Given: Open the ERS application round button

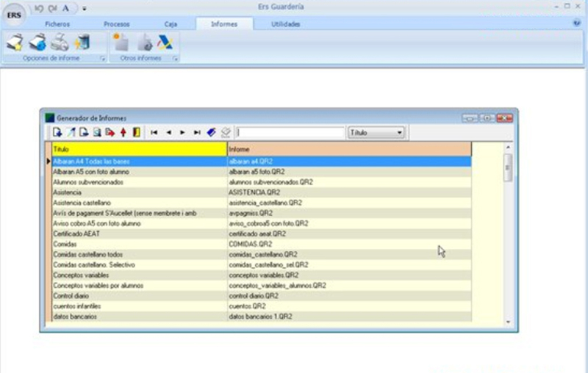Looking at the screenshot, I should coord(14,15).
